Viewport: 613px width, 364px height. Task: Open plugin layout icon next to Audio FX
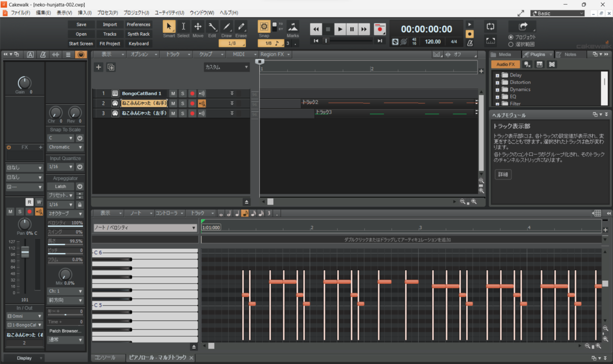tap(539, 64)
